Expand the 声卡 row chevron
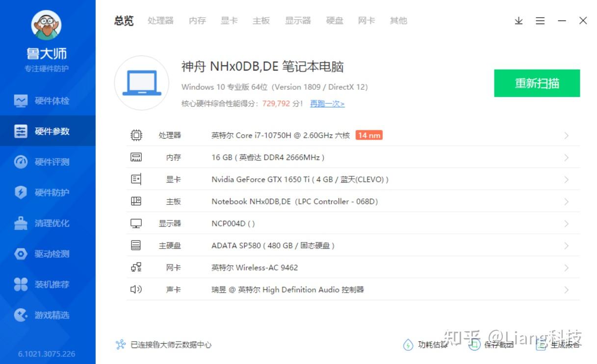Image resolution: width=597 pixels, height=364 pixels. point(566,290)
